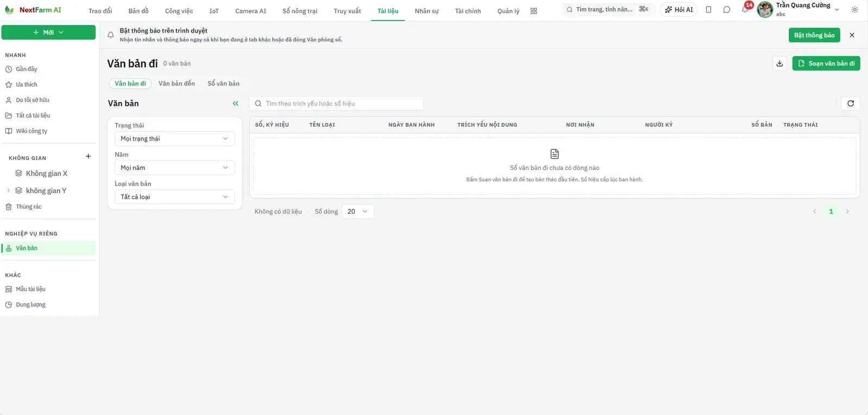This screenshot has width=868, height=415.
Task: Switch to the Sổ văn bản tab
Action: click(x=224, y=84)
